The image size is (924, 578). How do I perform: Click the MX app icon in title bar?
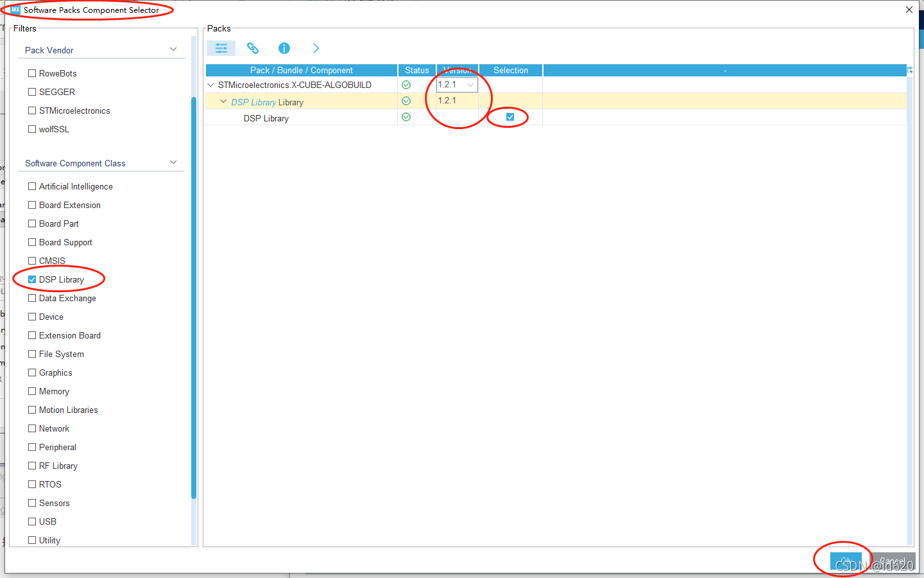15,10
